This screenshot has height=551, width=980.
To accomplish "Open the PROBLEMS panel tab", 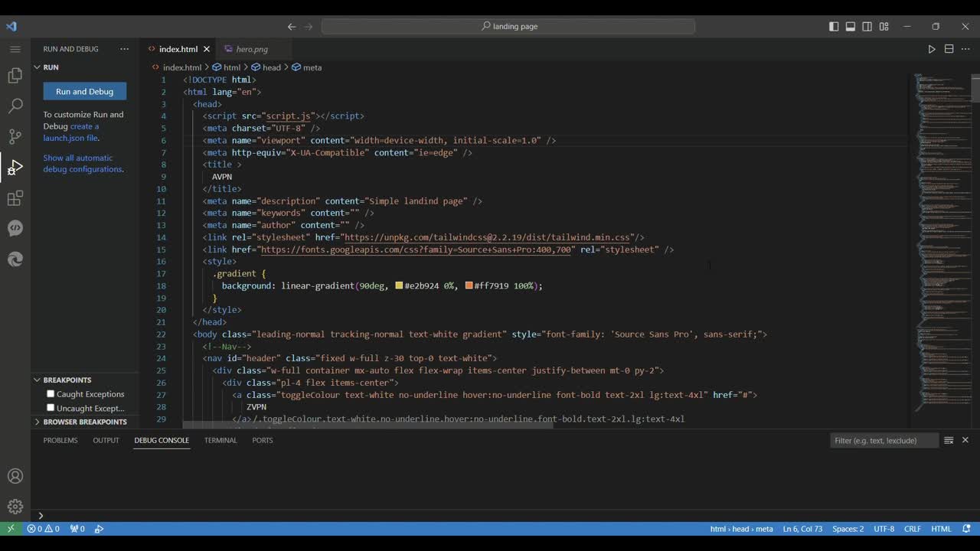I will pos(60,440).
